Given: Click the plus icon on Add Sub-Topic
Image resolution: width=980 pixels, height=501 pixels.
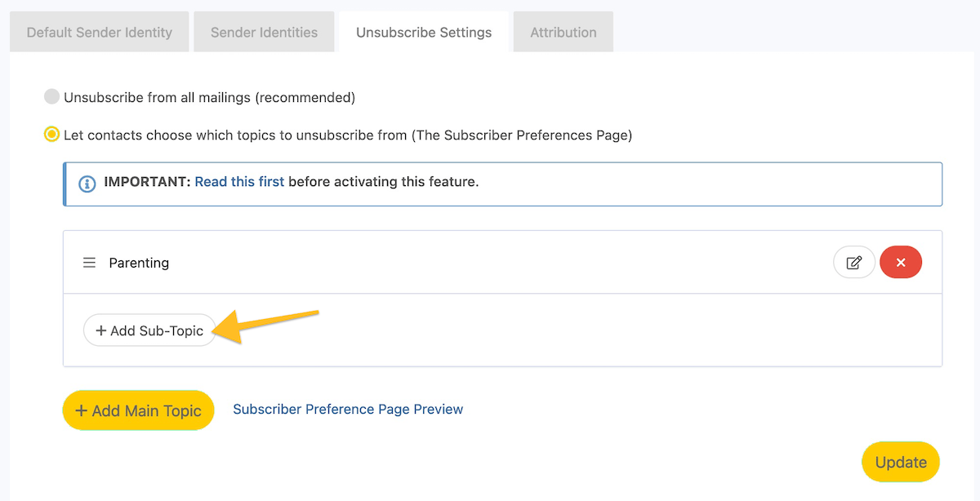Looking at the screenshot, I should pyautogui.click(x=100, y=330).
